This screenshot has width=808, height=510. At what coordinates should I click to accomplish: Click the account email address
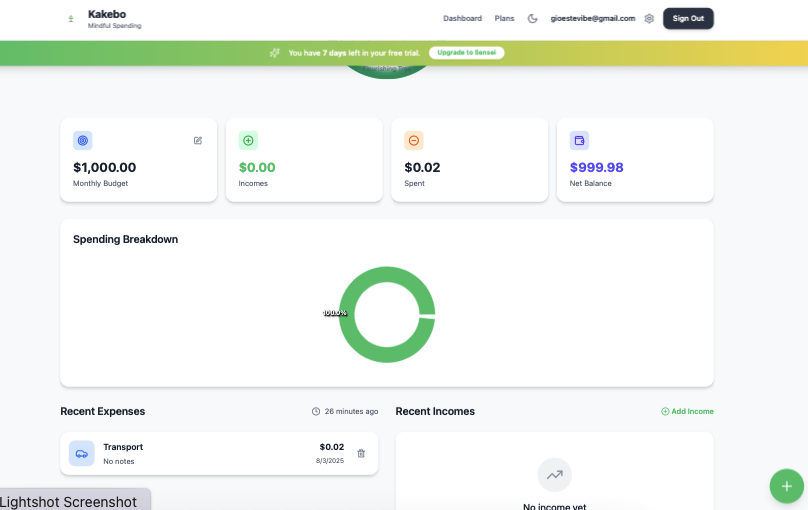pos(593,18)
